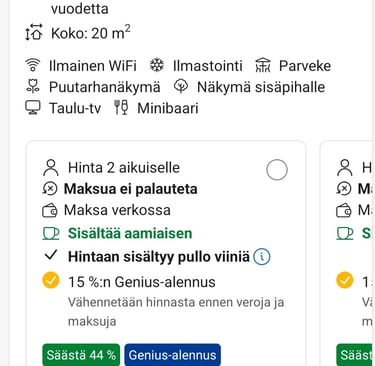This screenshot has width=375, height=366.
Task: Tap the WiFi icon next to Ilmainen WiFi
Action: pos(33,65)
